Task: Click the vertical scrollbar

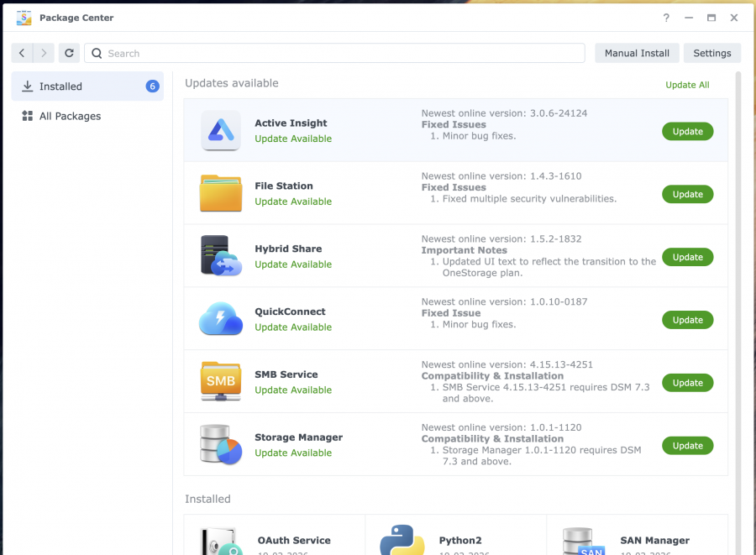Action: click(x=738, y=313)
